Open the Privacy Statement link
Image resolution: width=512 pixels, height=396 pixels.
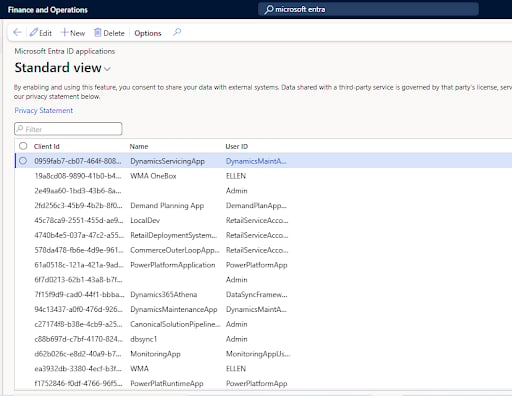[43, 110]
